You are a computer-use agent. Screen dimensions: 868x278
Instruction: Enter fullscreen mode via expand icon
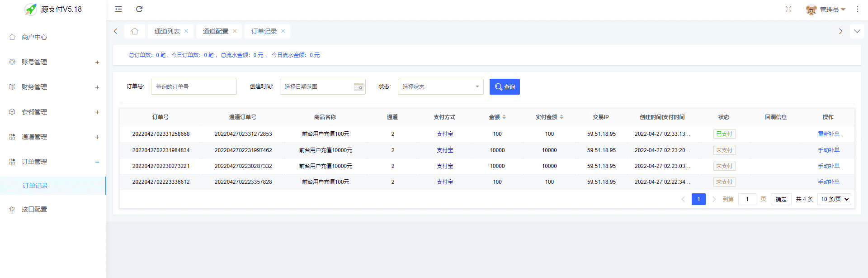(x=788, y=9)
